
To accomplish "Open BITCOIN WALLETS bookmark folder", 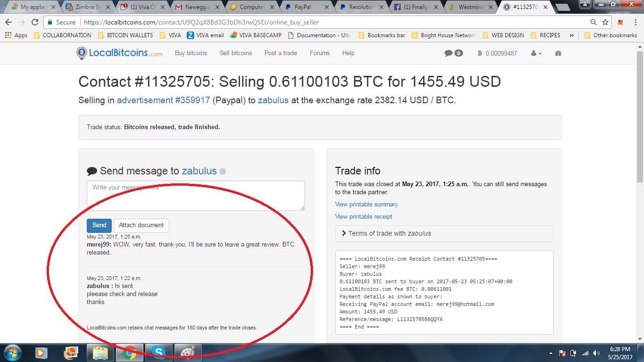I will click(x=125, y=35).
